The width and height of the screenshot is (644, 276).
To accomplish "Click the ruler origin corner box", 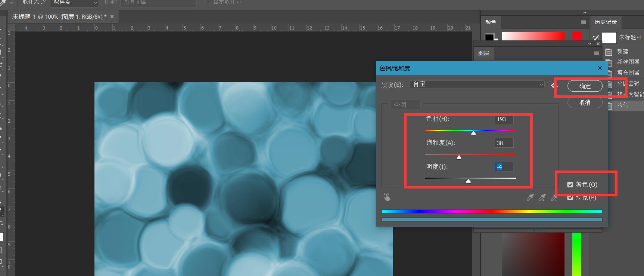I will pos(11,27).
